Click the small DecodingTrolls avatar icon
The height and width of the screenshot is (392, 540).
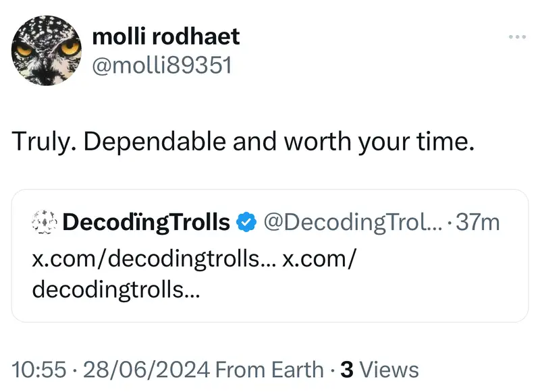pos(45,222)
